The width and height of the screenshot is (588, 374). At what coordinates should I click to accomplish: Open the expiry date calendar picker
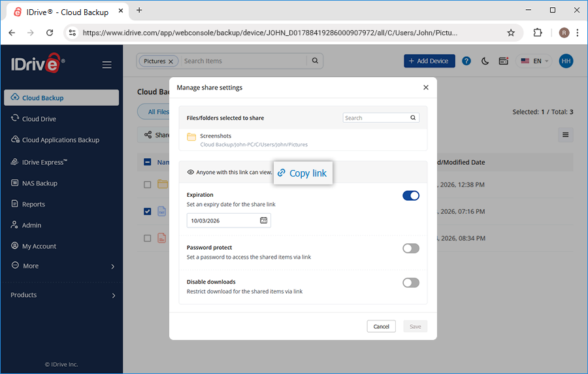pos(264,220)
